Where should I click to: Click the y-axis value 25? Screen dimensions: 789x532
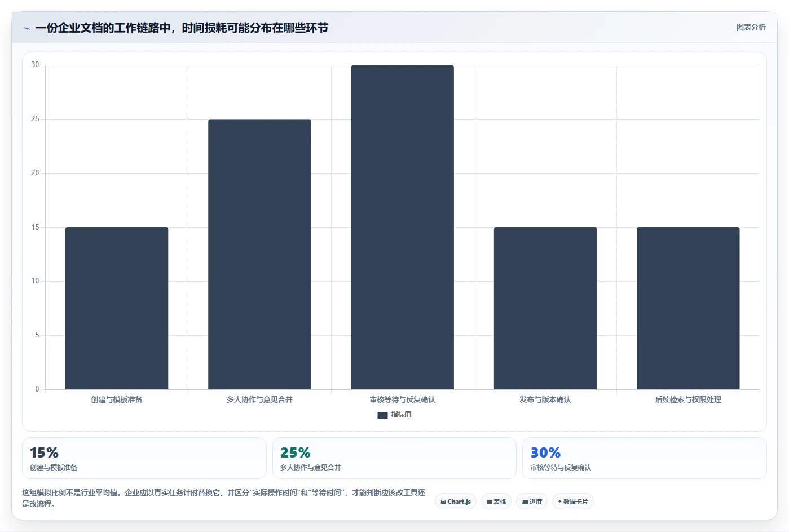pyautogui.click(x=35, y=119)
